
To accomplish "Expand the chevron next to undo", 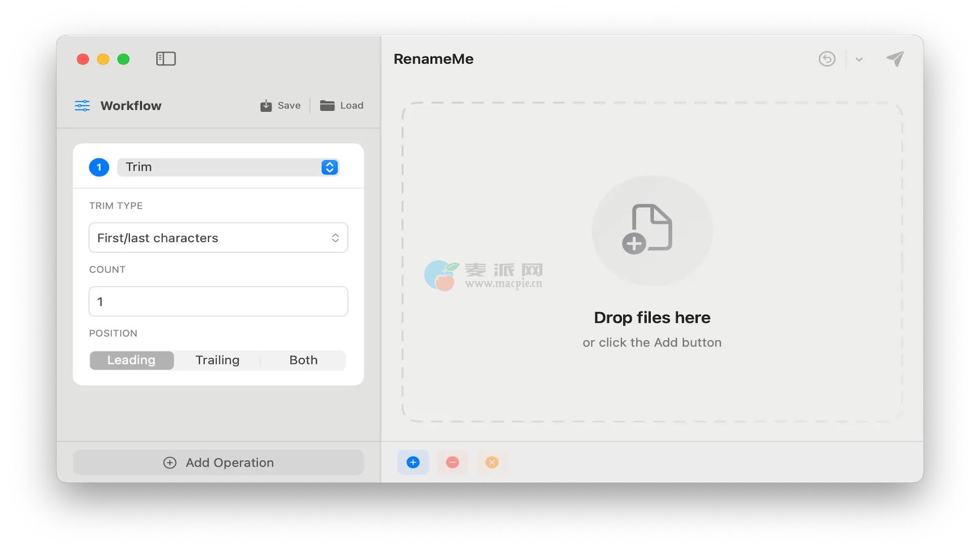I will (x=859, y=60).
